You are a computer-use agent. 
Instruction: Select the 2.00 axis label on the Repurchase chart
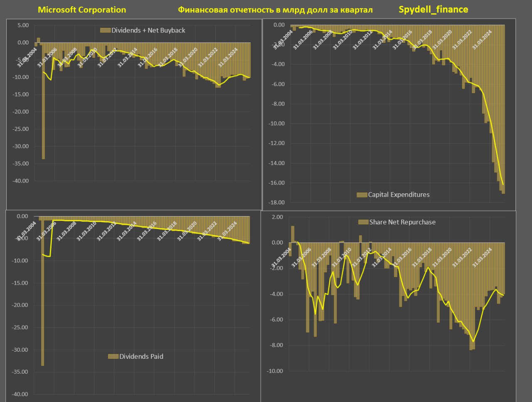pos(277,217)
